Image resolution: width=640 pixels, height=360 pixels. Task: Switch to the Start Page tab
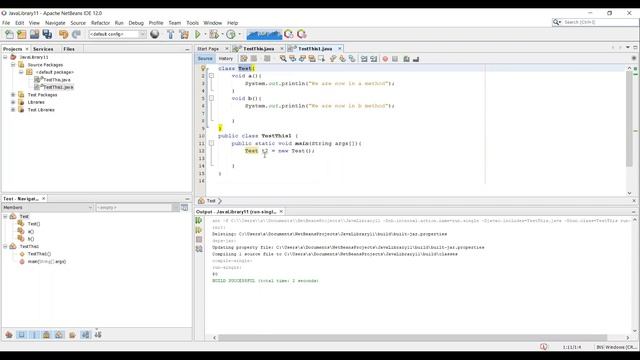[208, 49]
